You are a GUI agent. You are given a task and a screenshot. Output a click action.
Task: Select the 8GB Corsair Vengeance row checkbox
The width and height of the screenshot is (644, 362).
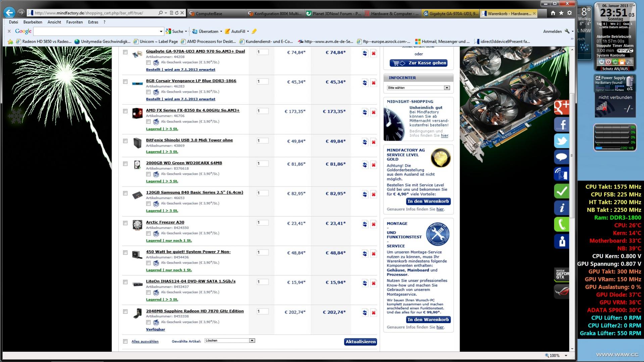click(125, 82)
